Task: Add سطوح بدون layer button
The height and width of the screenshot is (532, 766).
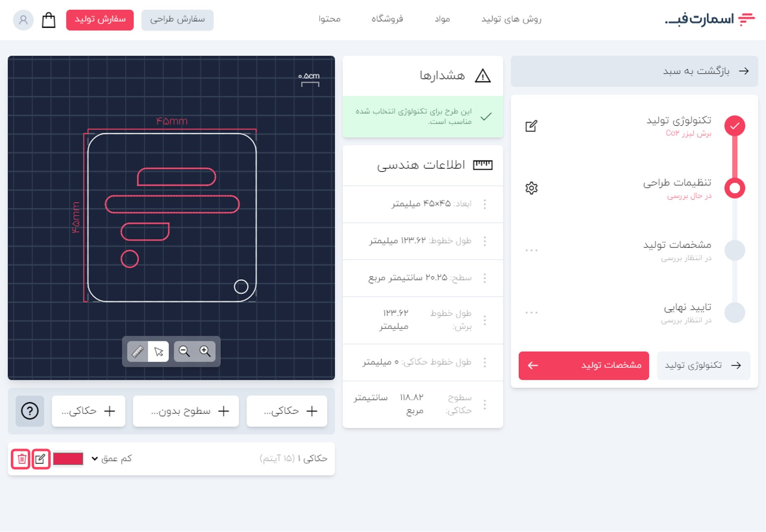Action: click(186, 411)
